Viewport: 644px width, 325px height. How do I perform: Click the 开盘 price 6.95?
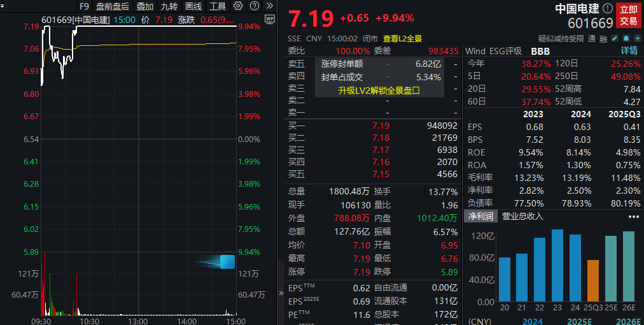(449, 245)
